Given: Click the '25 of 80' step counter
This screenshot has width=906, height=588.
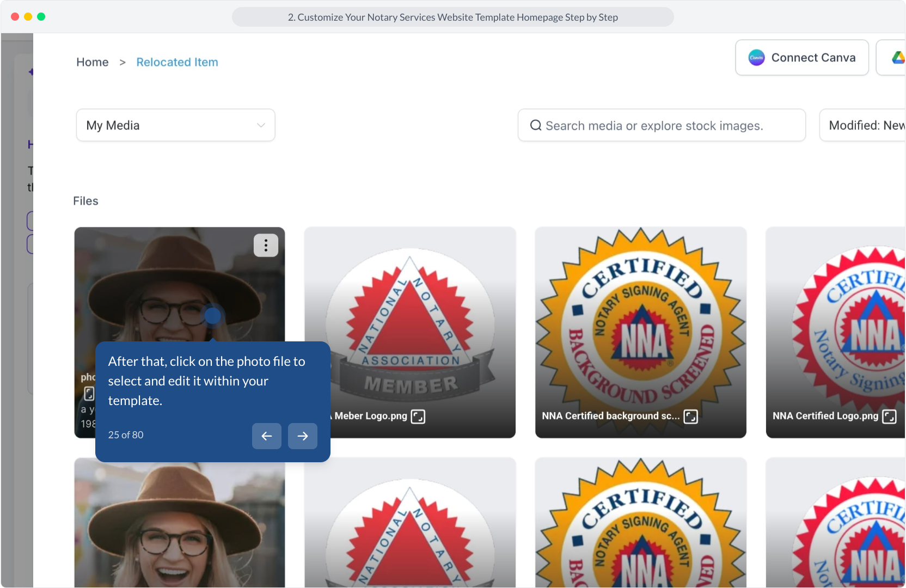Looking at the screenshot, I should (x=126, y=435).
